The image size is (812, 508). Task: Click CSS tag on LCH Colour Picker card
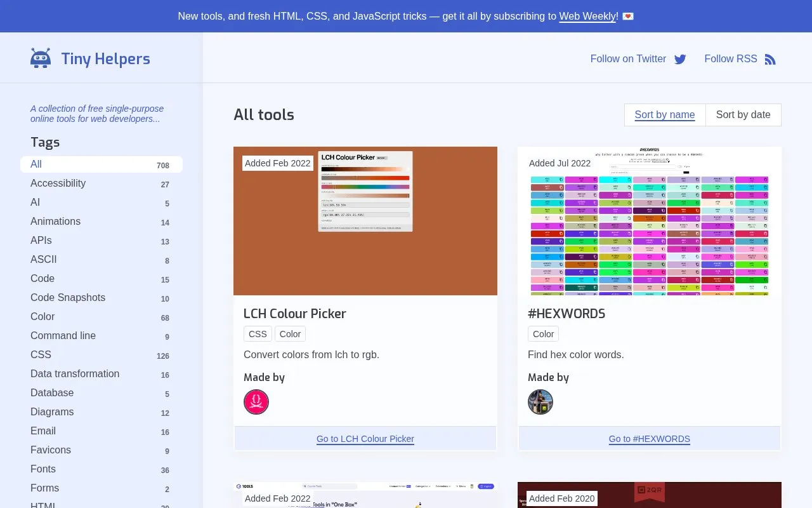258,334
